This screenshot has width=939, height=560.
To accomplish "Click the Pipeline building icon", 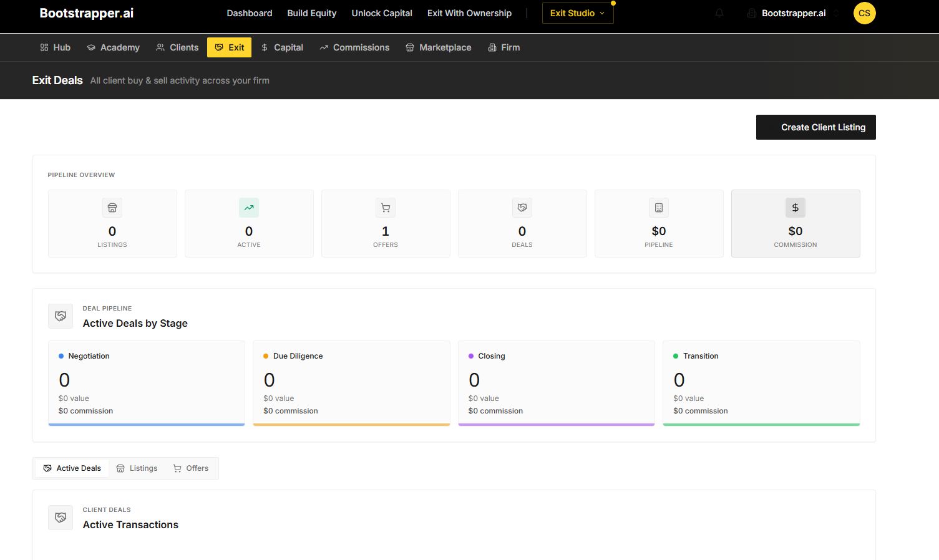I will point(659,208).
